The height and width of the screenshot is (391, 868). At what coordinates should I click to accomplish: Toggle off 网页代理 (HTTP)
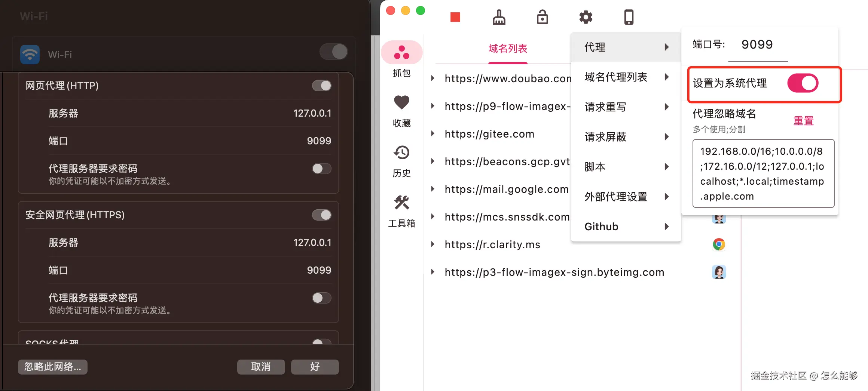(x=323, y=85)
